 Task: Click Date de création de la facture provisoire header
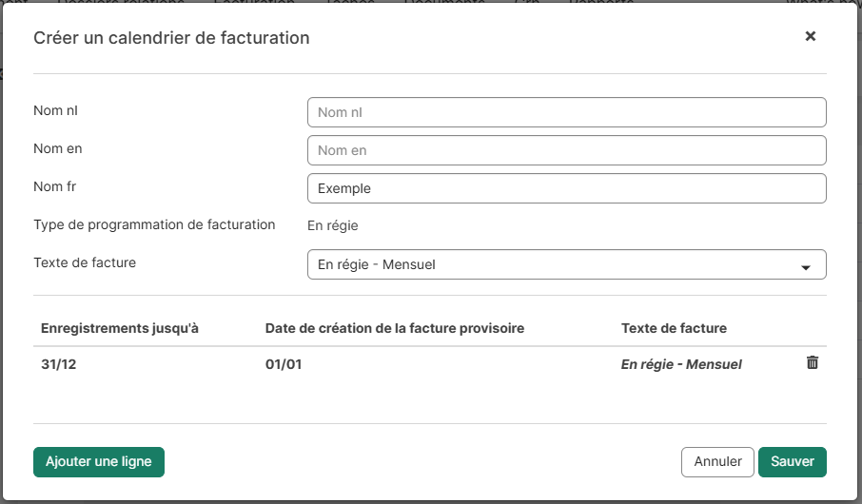395,328
